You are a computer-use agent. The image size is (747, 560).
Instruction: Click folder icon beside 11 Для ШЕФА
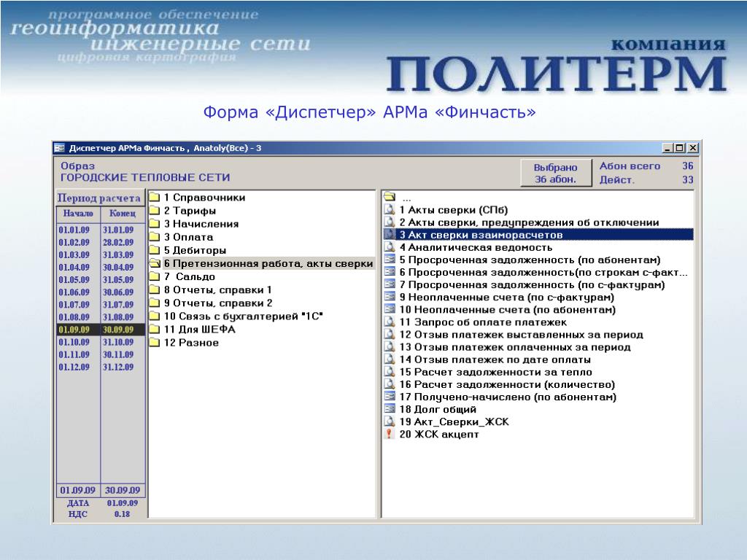click(155, 329)
